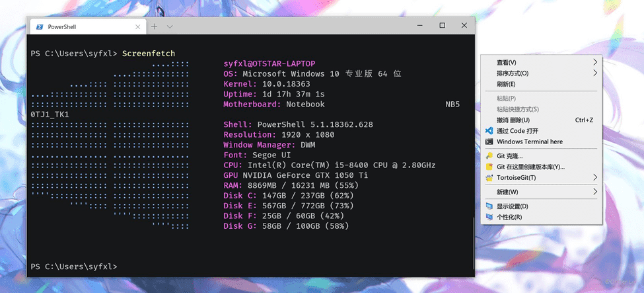The width and height of the screenshot is (644, 293).
Task: Click the TortoiseGit icon
Action: coord(489,177)
